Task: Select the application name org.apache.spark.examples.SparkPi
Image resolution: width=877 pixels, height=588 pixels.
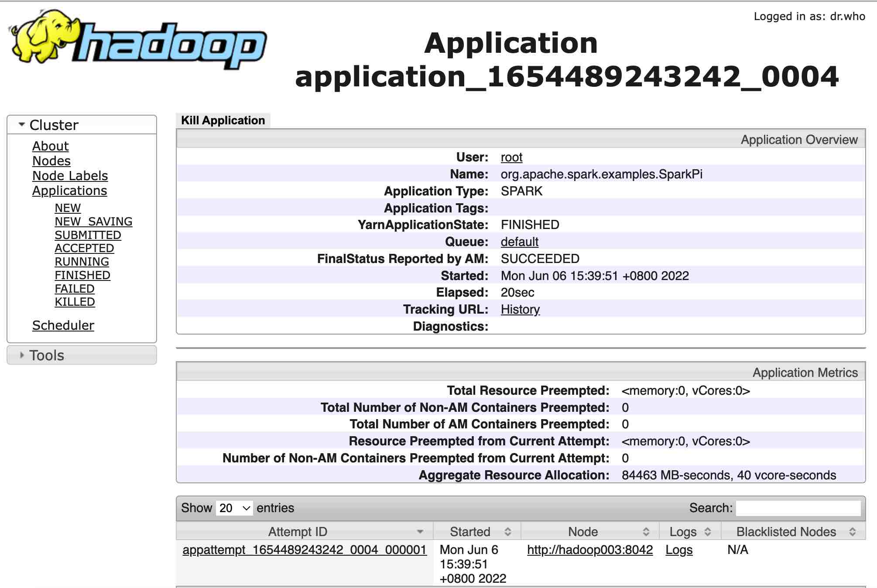Action: 602,174
